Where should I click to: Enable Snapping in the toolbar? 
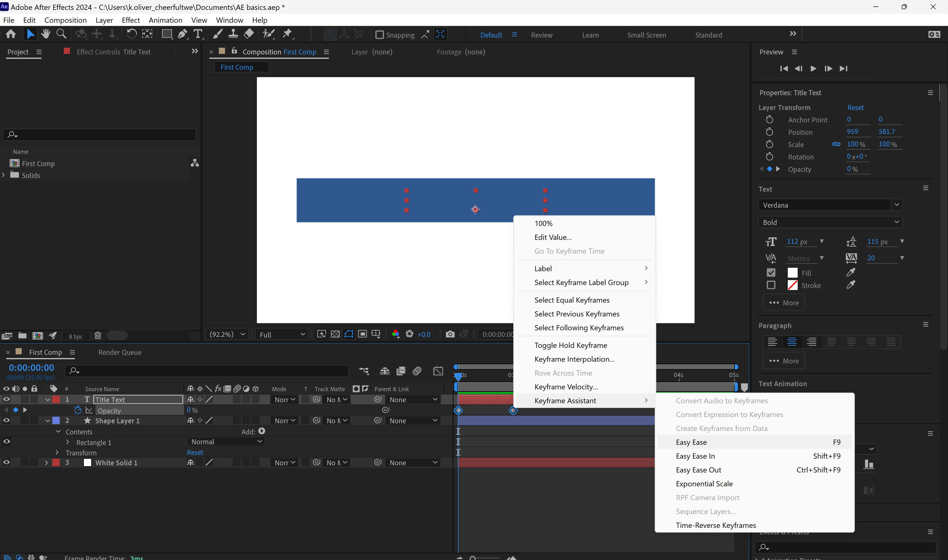[380, 34]
